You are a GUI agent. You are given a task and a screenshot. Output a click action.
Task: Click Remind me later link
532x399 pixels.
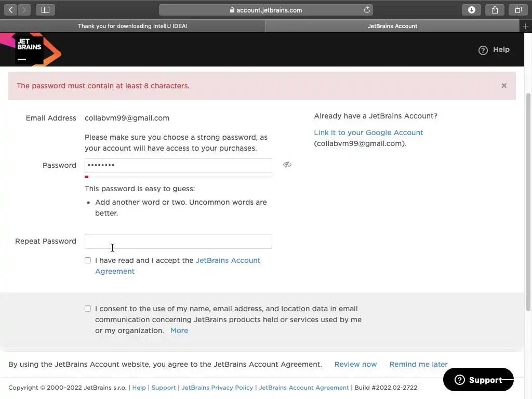point(418,364)
